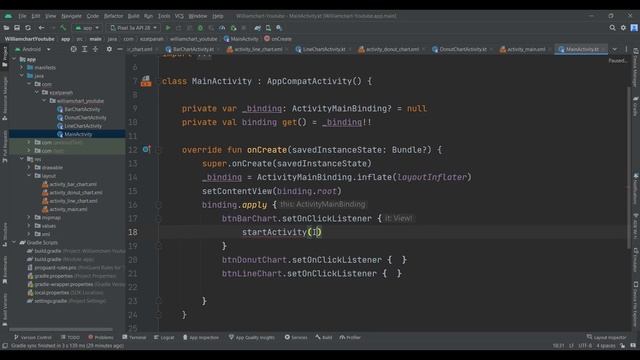Expand the drawable folder
This screenshot has width=640, height=360.
[x=29, y=167]
